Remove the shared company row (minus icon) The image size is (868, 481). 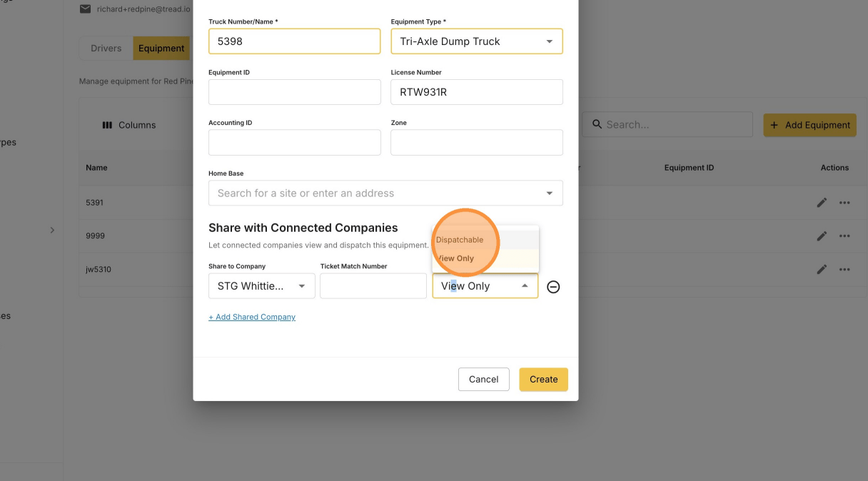point(553,287)
